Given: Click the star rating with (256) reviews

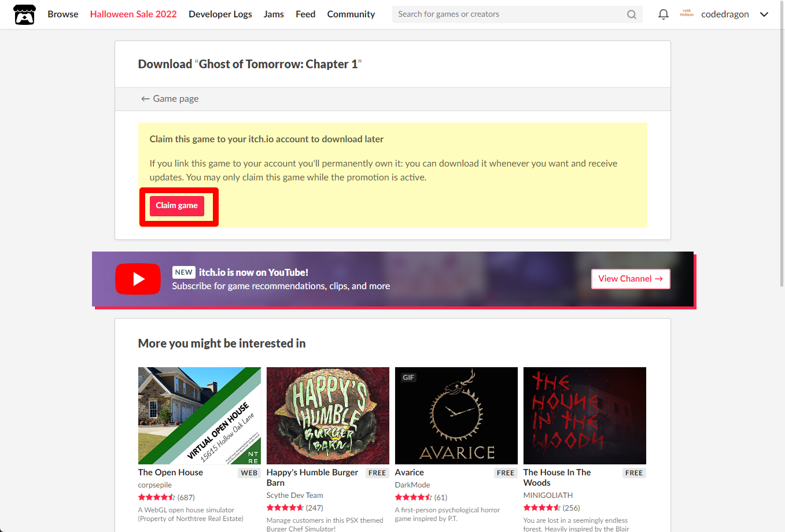Looking at the screenshot, I should point(552,508).
